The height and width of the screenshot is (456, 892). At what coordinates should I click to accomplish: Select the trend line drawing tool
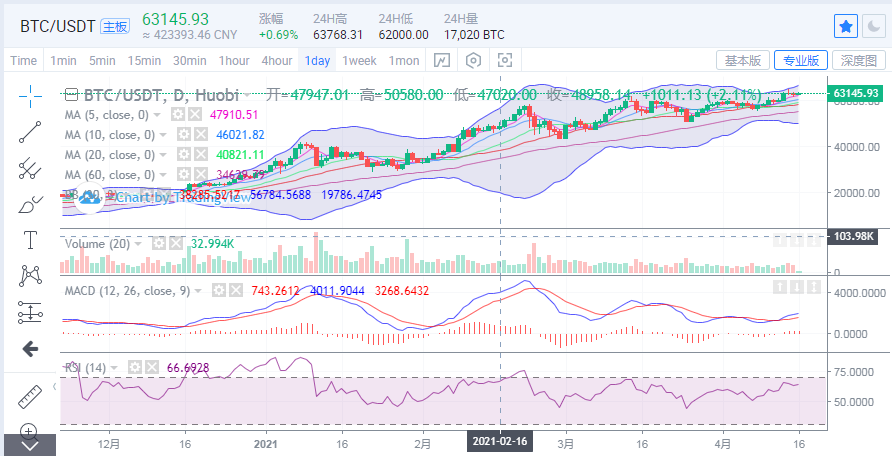tap(29, 131)
